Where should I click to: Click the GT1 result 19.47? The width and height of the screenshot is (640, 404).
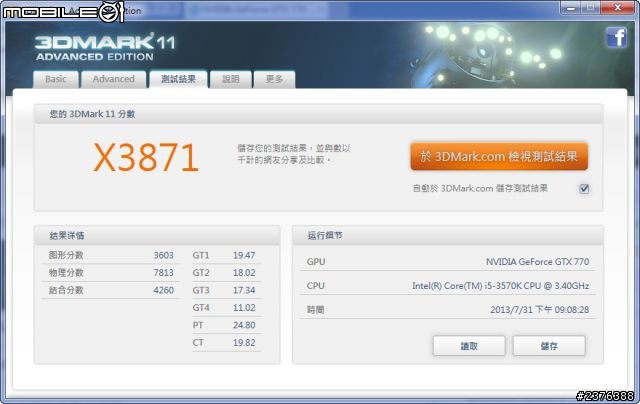click(244, 255)
